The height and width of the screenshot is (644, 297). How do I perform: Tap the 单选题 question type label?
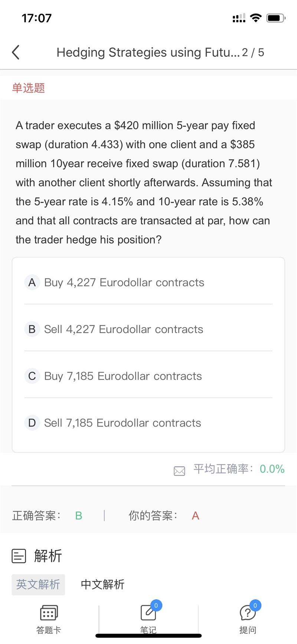pos(29,88)
